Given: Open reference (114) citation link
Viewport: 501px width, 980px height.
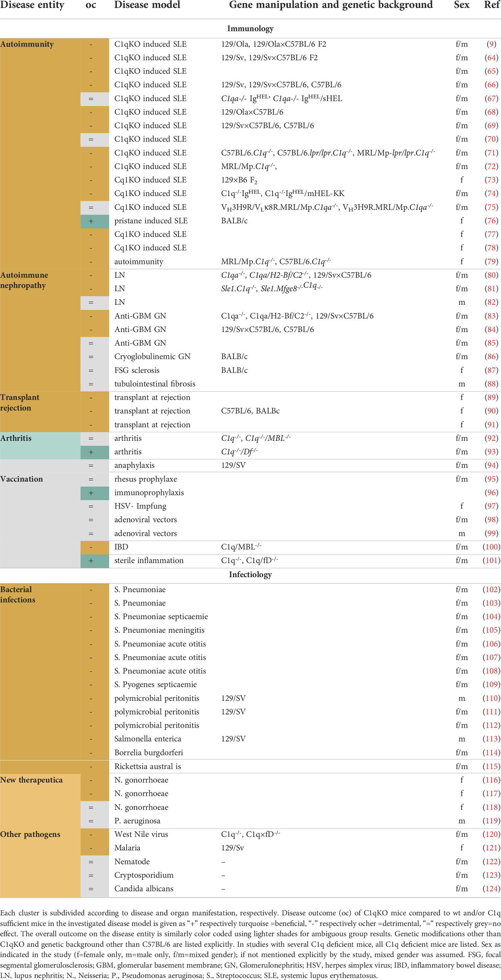Looking at the screenshot, I should coord(491,753).
